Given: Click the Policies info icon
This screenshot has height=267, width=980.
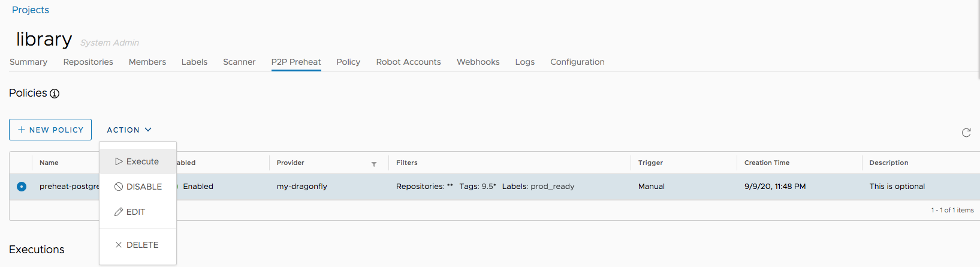Looking at the screenshot, I should click(x=55, y=94).
